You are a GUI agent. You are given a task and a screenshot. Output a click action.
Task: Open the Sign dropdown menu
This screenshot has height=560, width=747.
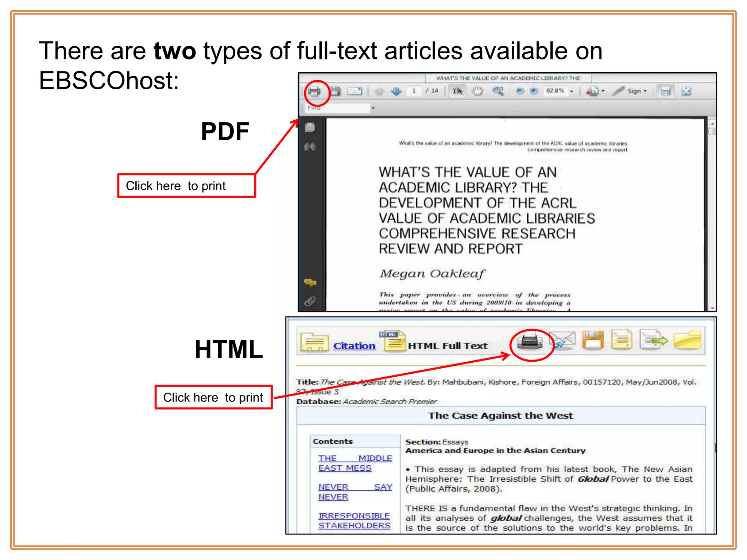click(x=637, y=91)
